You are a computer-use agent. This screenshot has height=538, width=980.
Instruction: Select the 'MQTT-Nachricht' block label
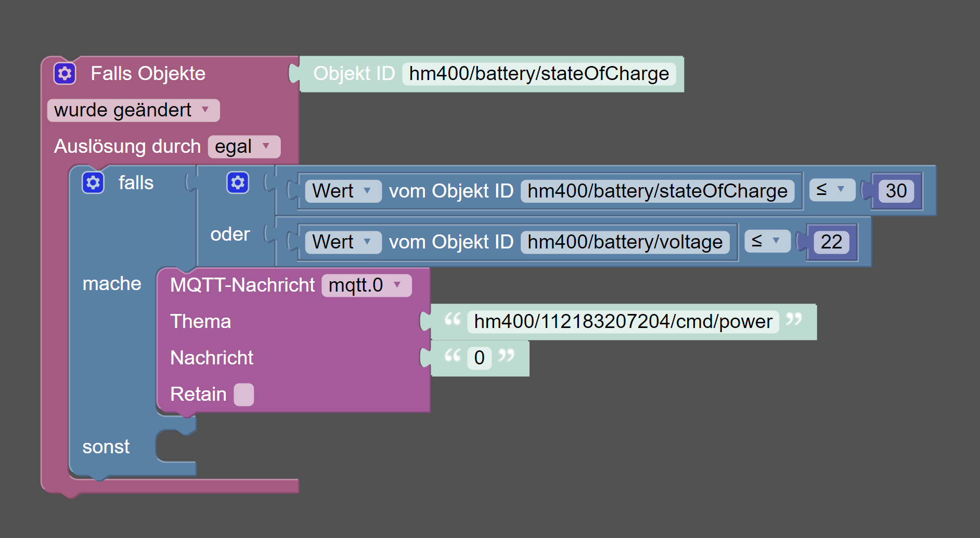pyautogui.click(x=242, y=285)
